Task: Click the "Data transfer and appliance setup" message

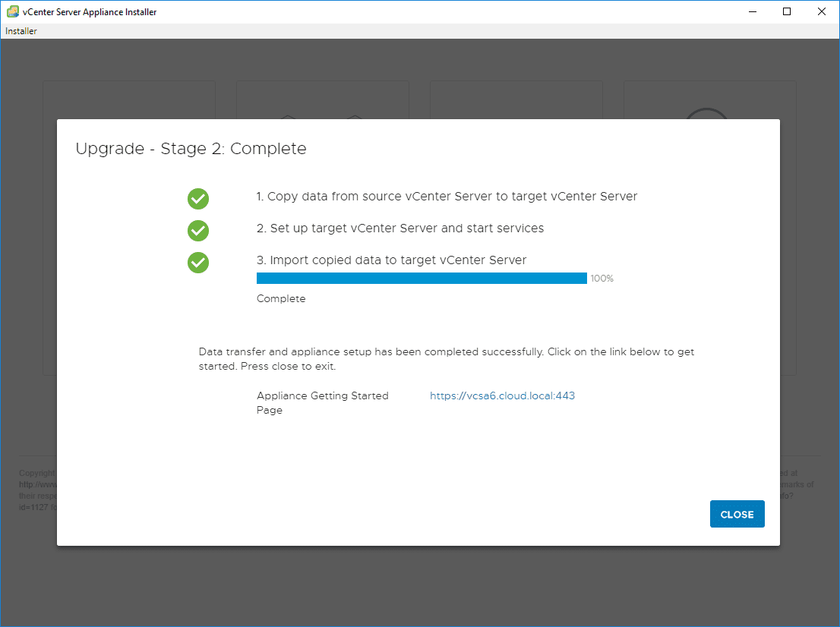Action: (447, 359)
